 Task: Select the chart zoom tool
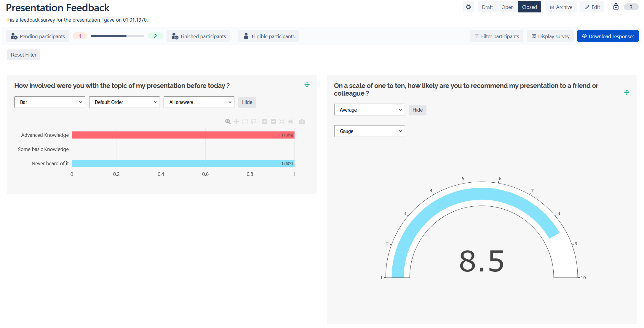tap(228, 121)
